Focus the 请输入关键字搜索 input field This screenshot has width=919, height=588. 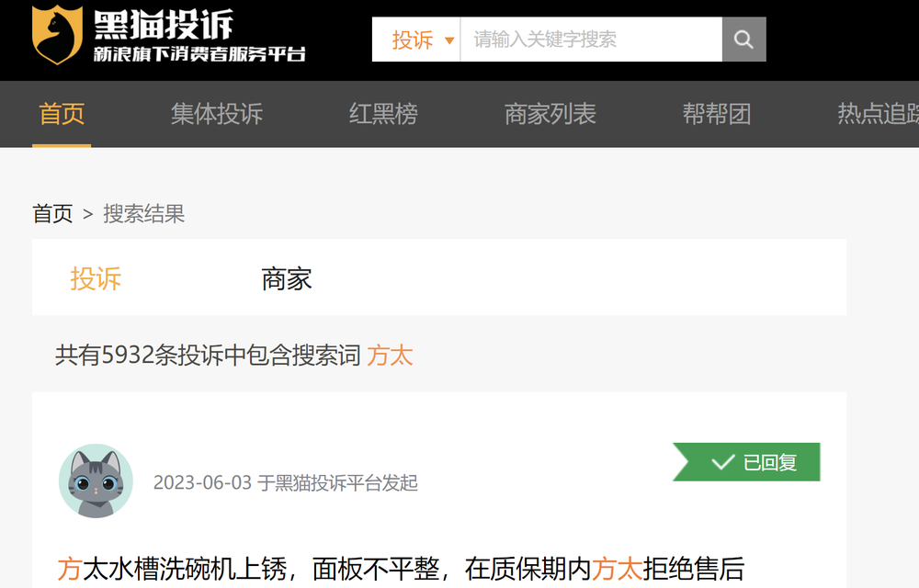(x=591, y=40)
